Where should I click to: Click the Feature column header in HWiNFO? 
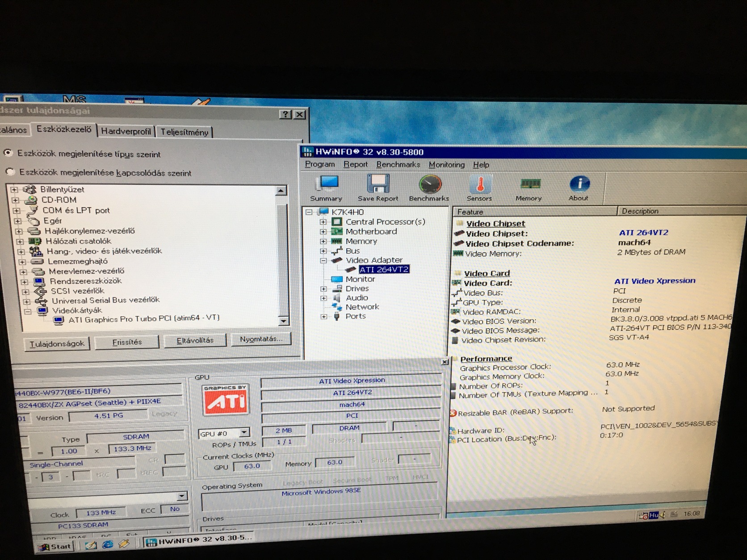tap(535, 212)
